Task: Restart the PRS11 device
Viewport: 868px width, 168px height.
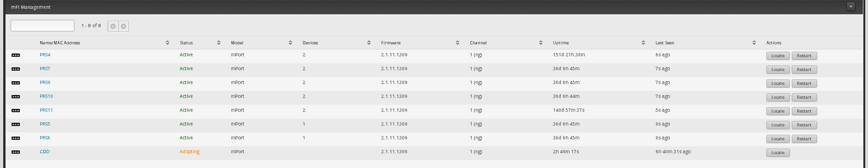Action: click(804, 111)
